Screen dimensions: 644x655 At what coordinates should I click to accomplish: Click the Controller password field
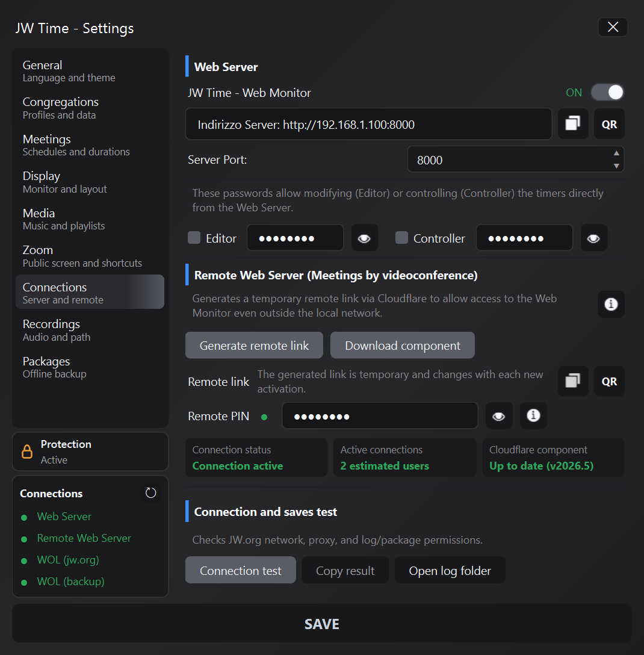point(525,238)
